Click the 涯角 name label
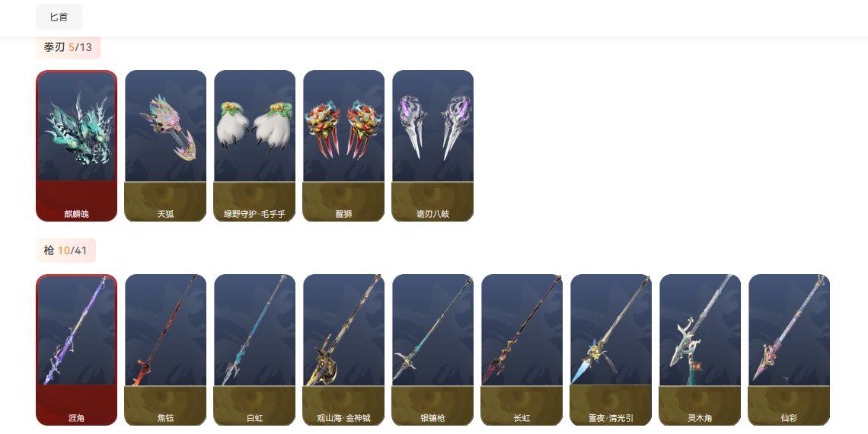 [x=76, y=419]
